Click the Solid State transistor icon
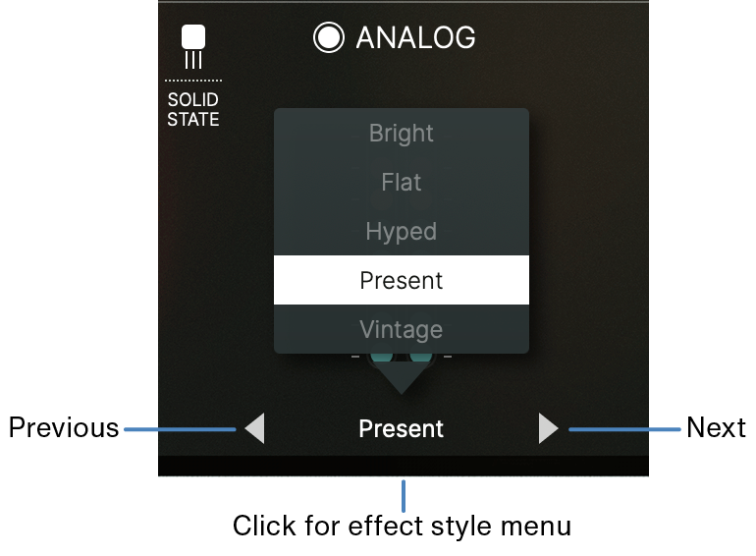Image resolution: width=756 pixels, height=556 pixels. point(193,46)
